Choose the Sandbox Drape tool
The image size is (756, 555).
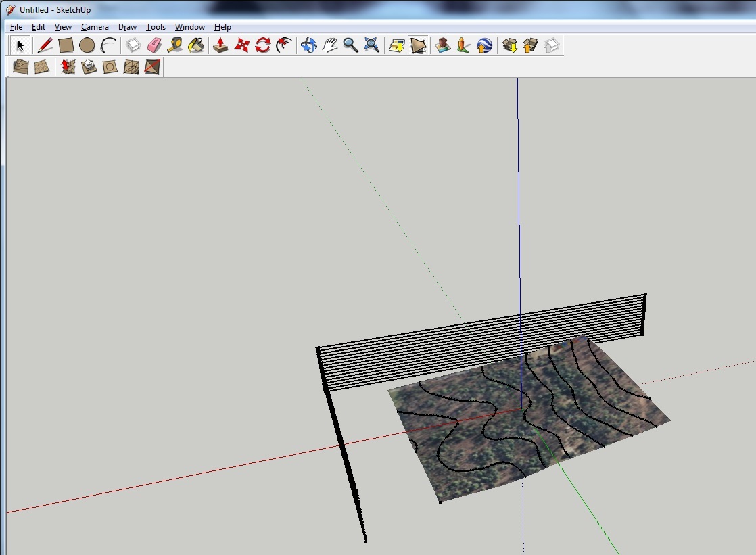click(110, 66)
